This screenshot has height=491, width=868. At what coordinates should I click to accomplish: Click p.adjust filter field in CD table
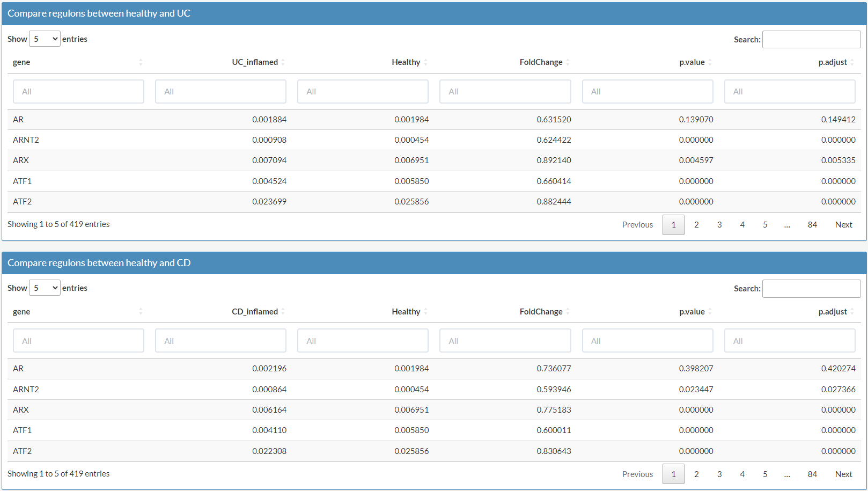[x=789, y=341]
